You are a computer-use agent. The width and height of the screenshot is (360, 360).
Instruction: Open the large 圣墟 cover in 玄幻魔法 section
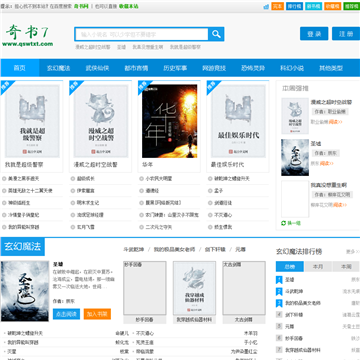coord(25,291)
